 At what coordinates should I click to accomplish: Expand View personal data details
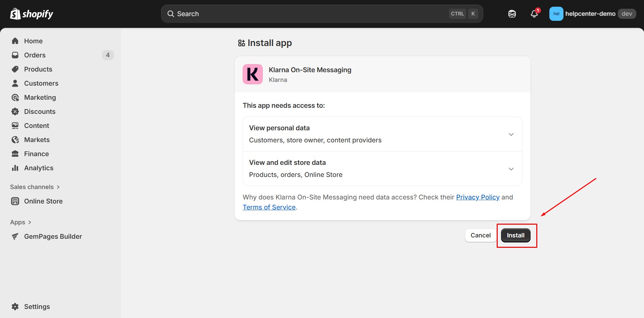coord(511,134)
